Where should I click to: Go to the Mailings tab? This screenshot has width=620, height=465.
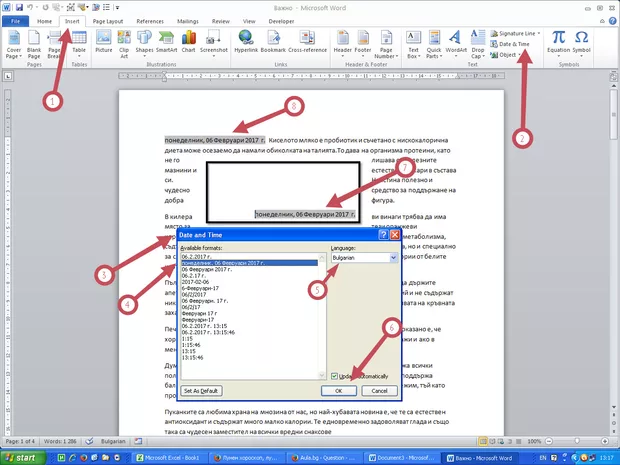tap(188, 21)
